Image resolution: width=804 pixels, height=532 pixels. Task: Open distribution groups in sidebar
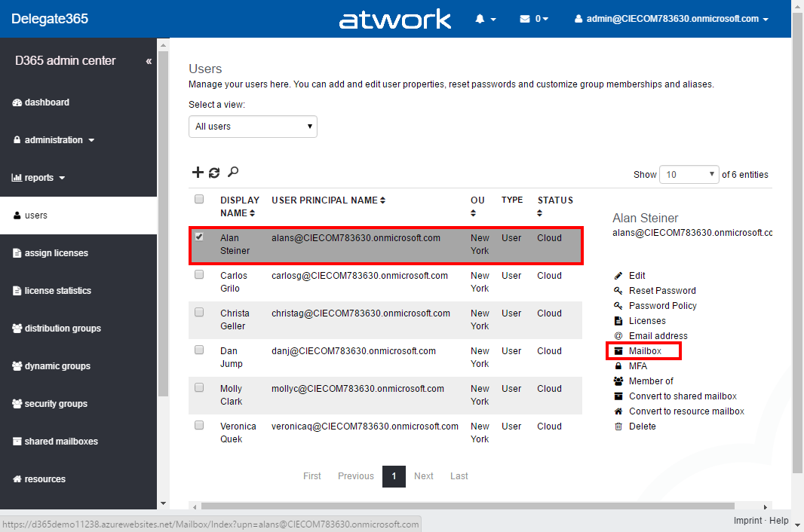[x=62, y=329]
